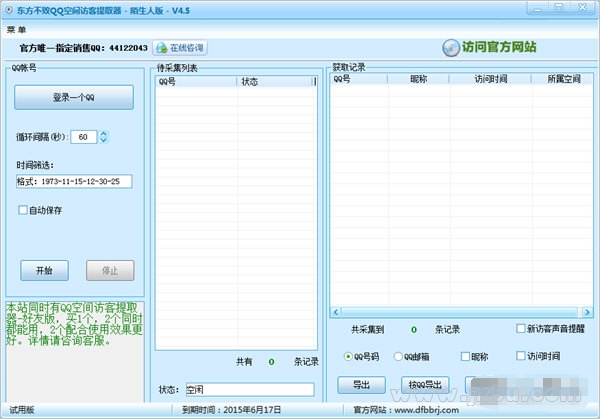
Task: Click the 所属空间 column header
Action: pos(562,79)
